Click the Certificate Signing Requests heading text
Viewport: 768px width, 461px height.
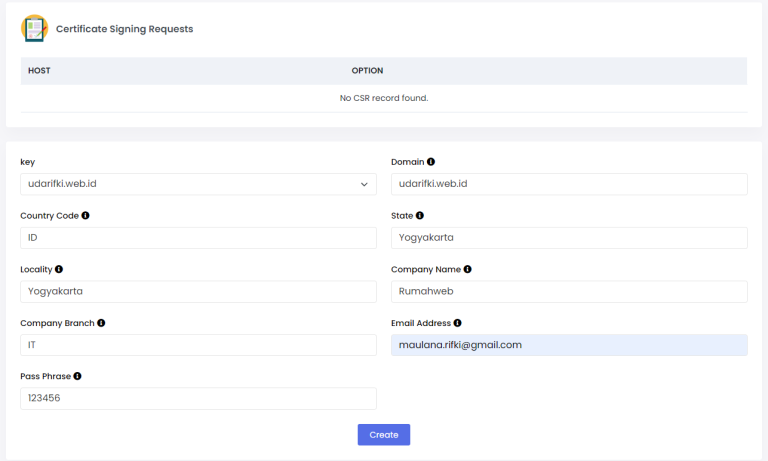pyautogui.click(x=124, y=29)
